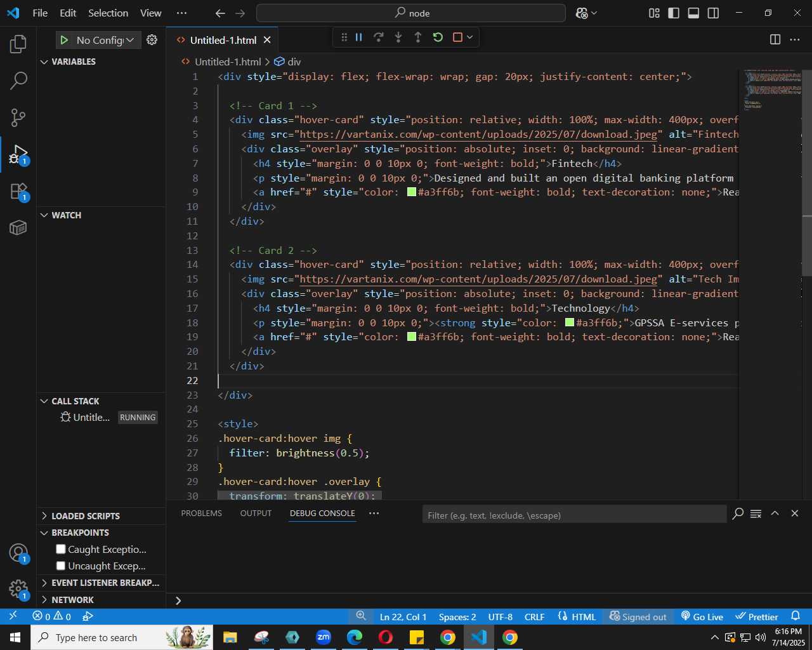Step out in the debug toolbar
Screen dimensions: 812x650
coord(418,37)
